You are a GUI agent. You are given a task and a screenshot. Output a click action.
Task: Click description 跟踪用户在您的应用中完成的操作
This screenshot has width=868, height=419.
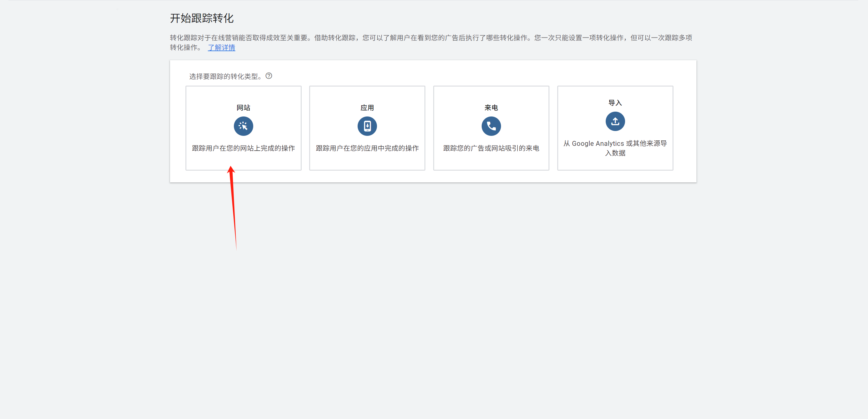[x=367, y=148]
